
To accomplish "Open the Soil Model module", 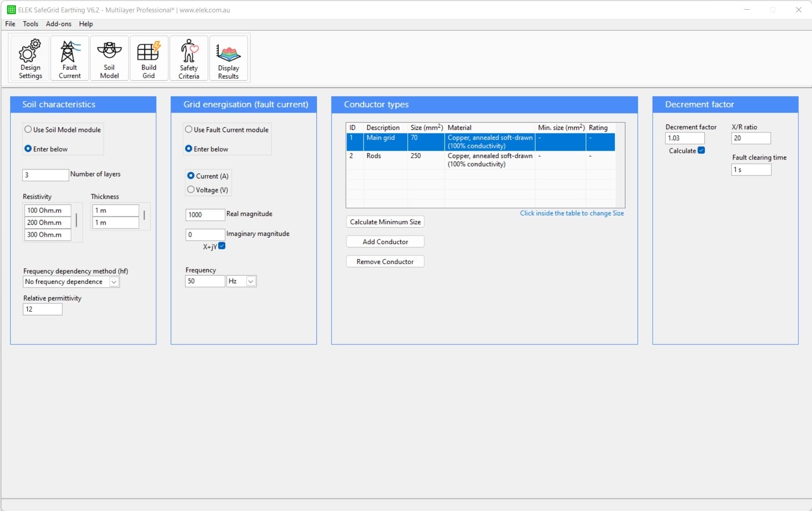I will (x=109, y=58).
